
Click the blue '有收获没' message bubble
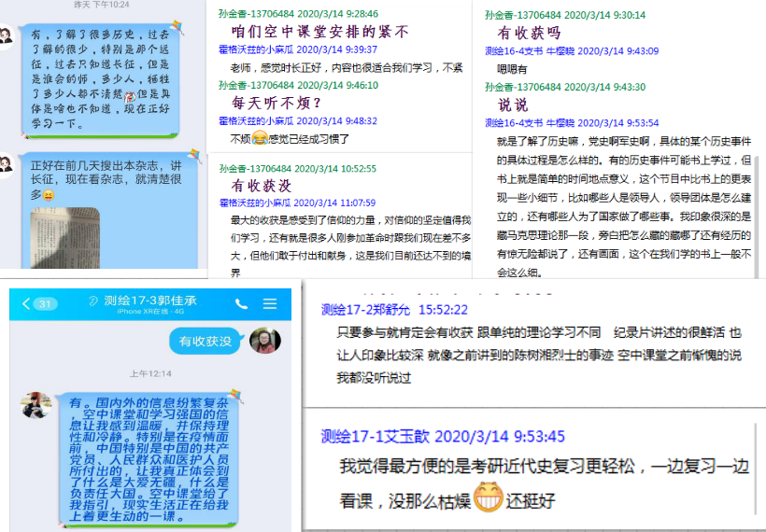(206, 342)
